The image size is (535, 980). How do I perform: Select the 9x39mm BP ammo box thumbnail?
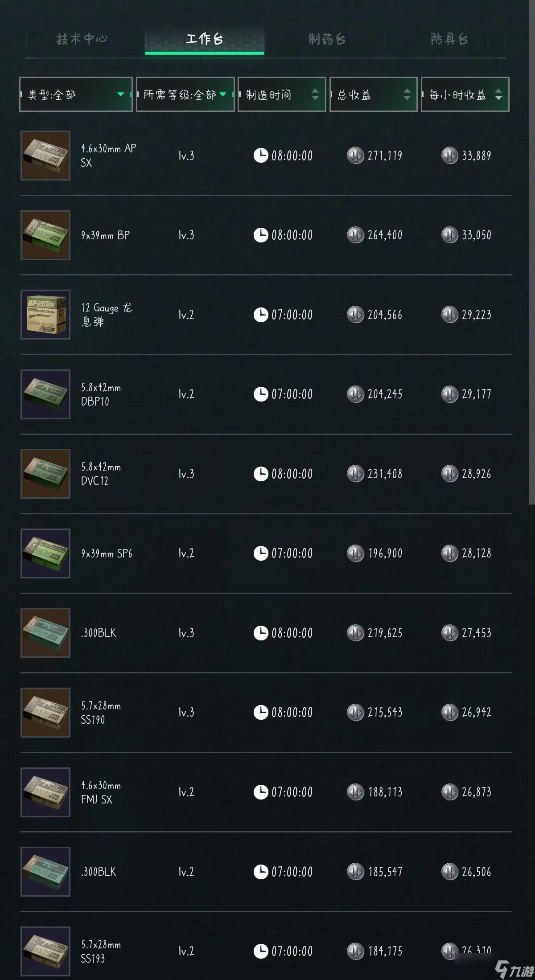(x=45, y=235)
